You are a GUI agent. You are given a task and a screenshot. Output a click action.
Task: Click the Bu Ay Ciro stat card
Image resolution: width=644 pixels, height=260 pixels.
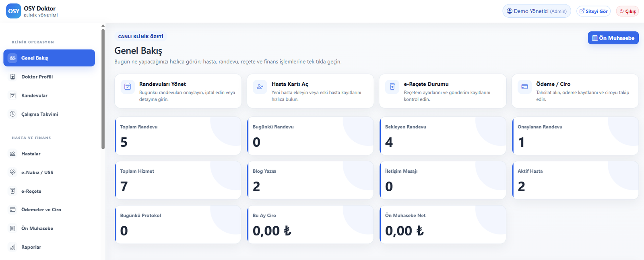(x=310, y=225)
